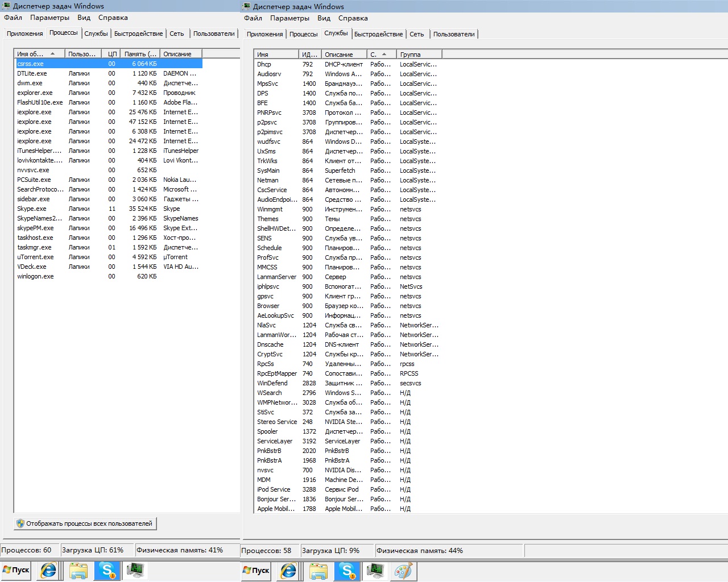Select the Themes service row
The image size is (728, 582).
[348, 219]
